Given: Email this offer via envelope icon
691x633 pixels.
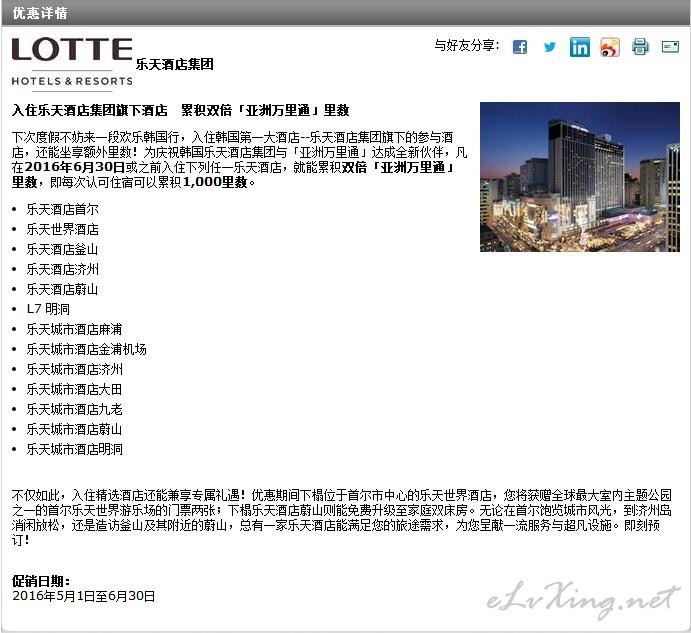Looking at the screenshot, I should (x=670, y=46).
